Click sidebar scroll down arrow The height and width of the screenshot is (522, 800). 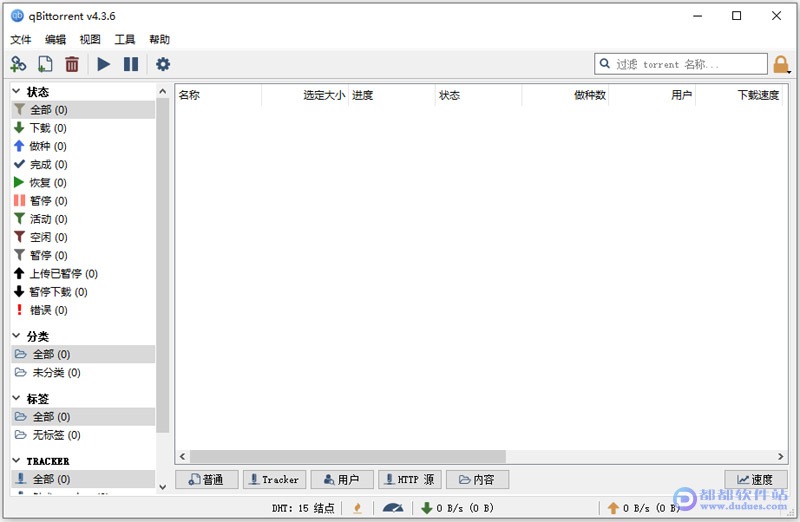[163, 487]
